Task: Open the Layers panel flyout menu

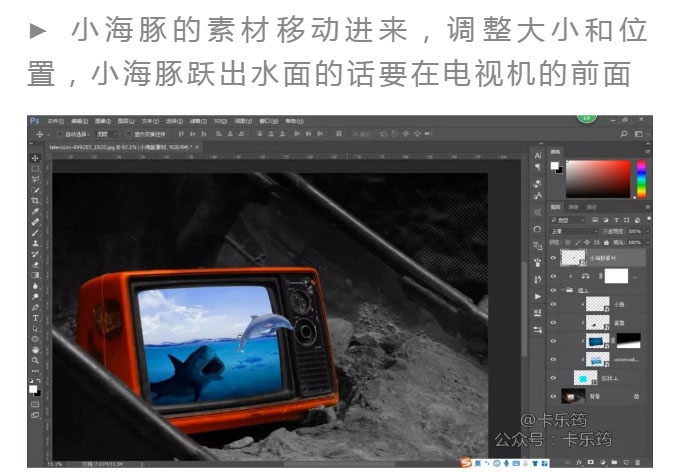Action: click(x=647, y=207)
